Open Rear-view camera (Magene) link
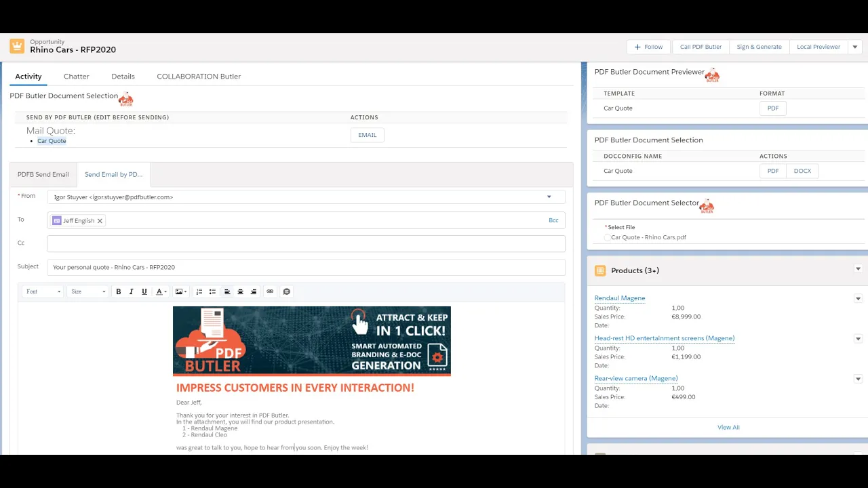868x488 pixels. [636, 378]
